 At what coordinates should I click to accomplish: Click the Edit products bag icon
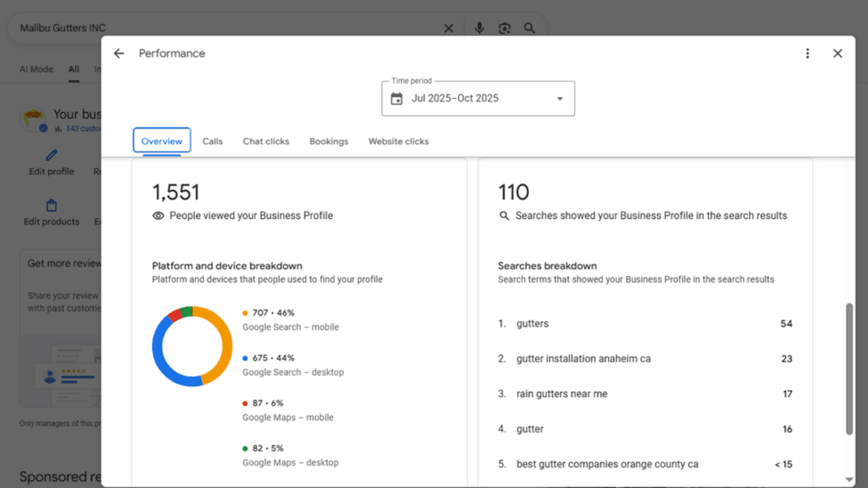[x=52, y=205]
